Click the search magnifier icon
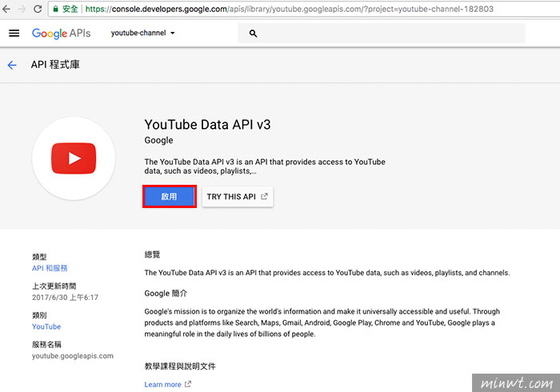The width and height of the screenshot is (560, 392). [x=253, y=34]
